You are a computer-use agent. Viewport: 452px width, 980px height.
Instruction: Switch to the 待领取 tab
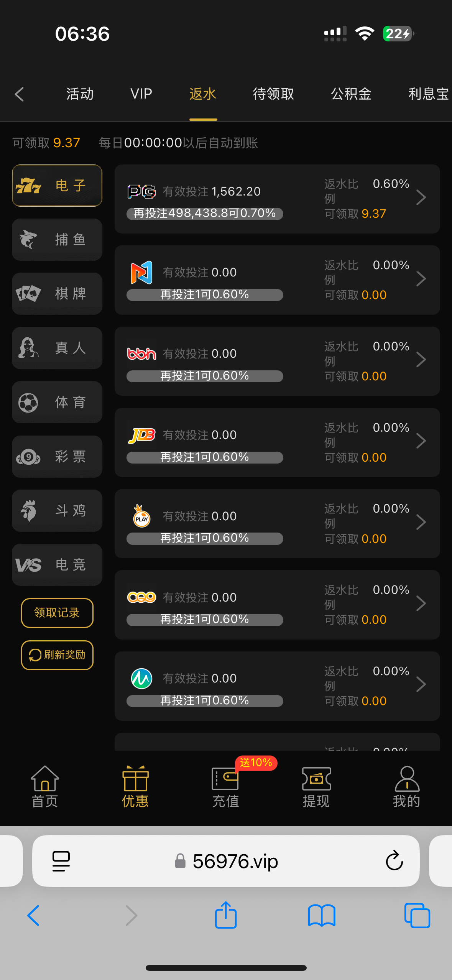(273, 94)
